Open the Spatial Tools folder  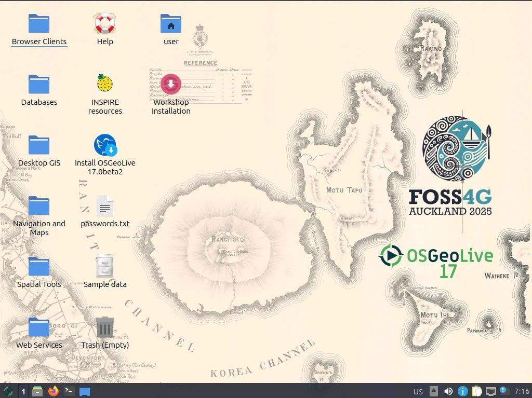coord(39,267)
